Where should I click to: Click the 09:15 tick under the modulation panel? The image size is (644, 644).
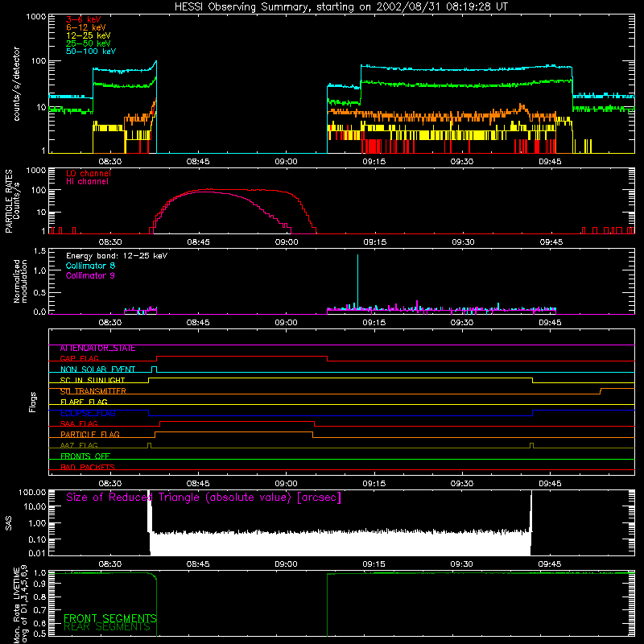click(374, 323)
